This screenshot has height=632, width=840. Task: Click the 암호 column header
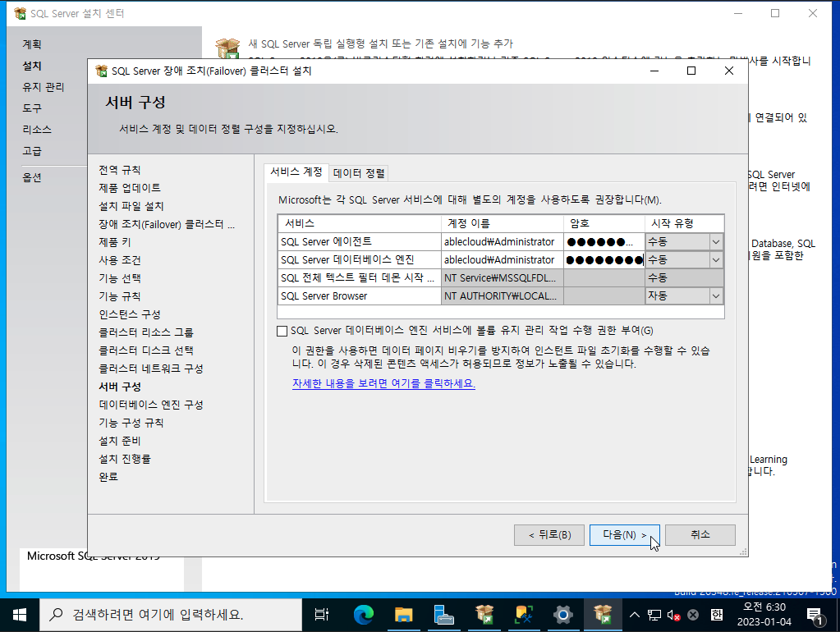click(x=604, y=223)
